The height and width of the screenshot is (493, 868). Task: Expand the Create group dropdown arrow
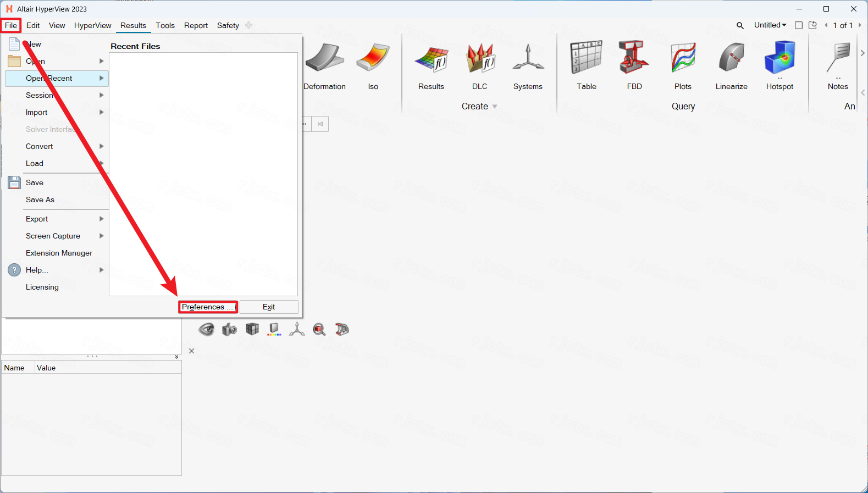click(x=495, y=107)
